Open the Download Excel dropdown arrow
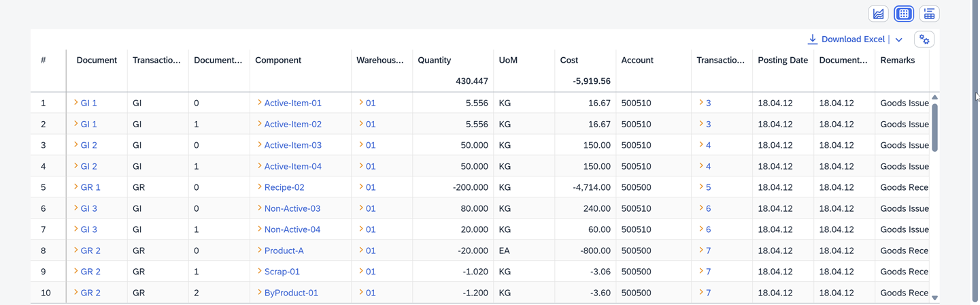Image resolution: width=980 pixels, height=305 pixels. pyautogui.click(x=898, y=39)
